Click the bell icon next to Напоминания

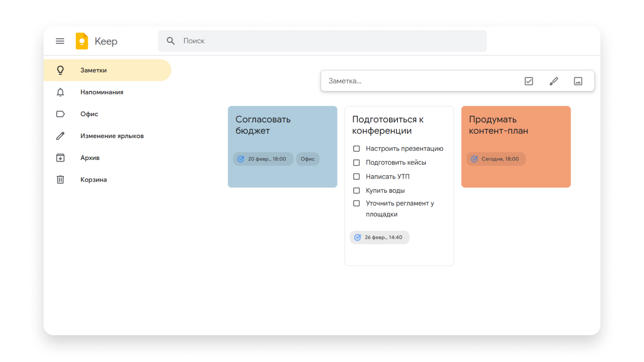(60, 92)
